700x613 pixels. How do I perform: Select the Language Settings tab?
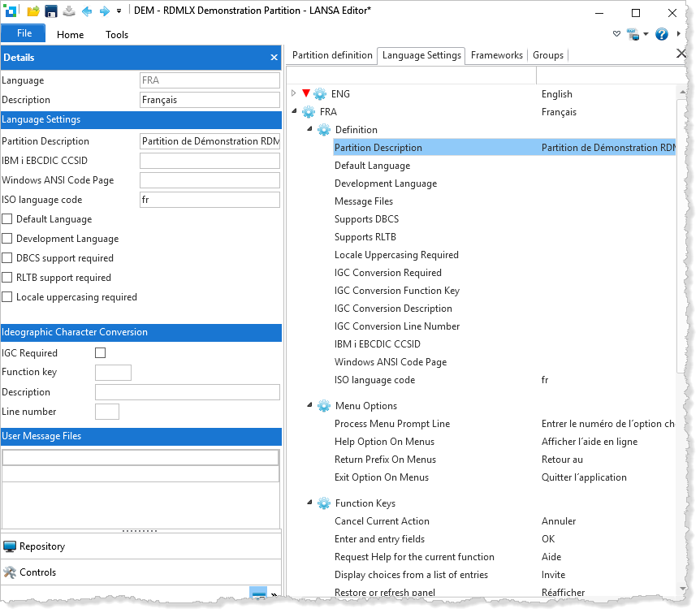(421, 55)
